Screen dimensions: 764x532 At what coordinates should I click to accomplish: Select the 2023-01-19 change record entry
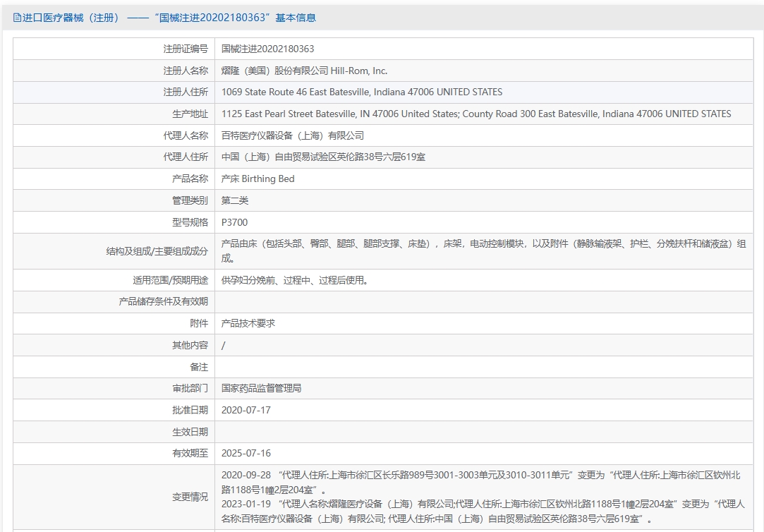pyautogui.click(x=483, y=512)
